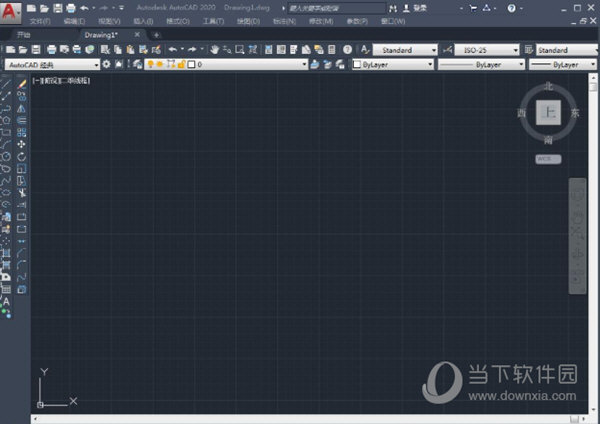The width and height of the screenshot is (600, 424).
Task: Toggle layer 0 on/off lightbulb
Action: pos(150,64)
